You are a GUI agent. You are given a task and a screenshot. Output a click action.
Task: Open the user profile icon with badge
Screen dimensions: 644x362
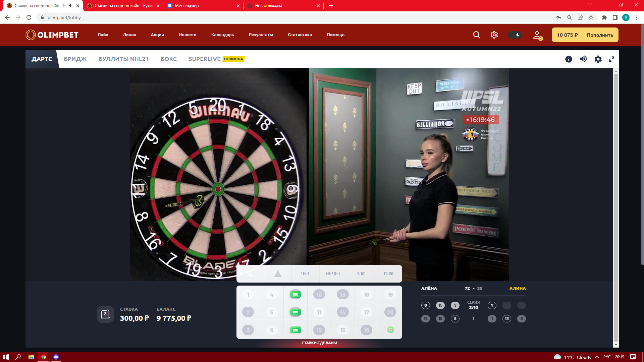537,35
